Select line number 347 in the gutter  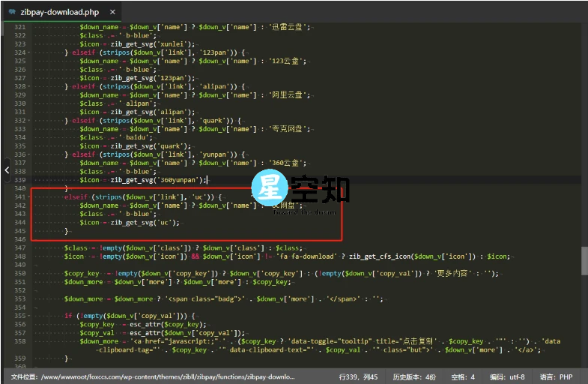19,247
